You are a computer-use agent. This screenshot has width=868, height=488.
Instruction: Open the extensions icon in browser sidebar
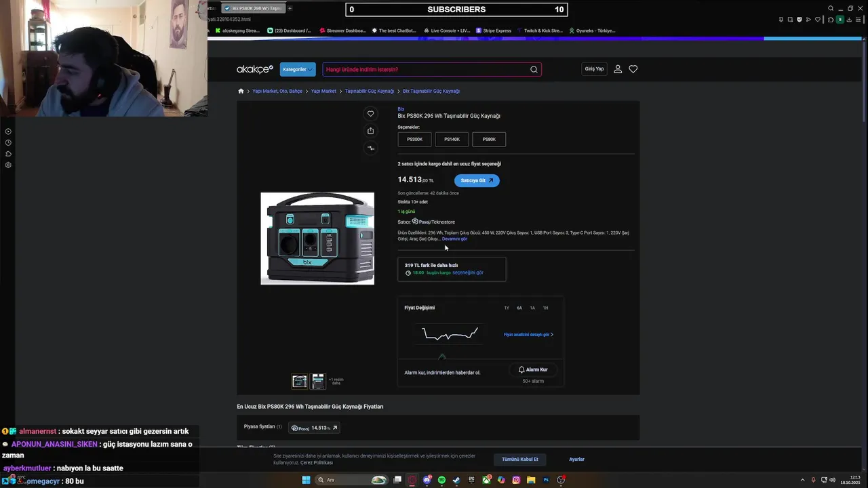[x=8, y=154]
